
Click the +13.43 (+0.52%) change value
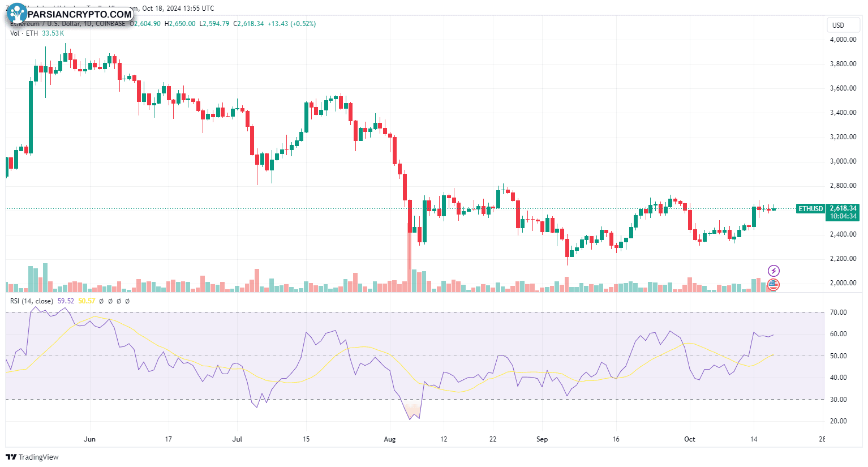click(x=291, y=24)
